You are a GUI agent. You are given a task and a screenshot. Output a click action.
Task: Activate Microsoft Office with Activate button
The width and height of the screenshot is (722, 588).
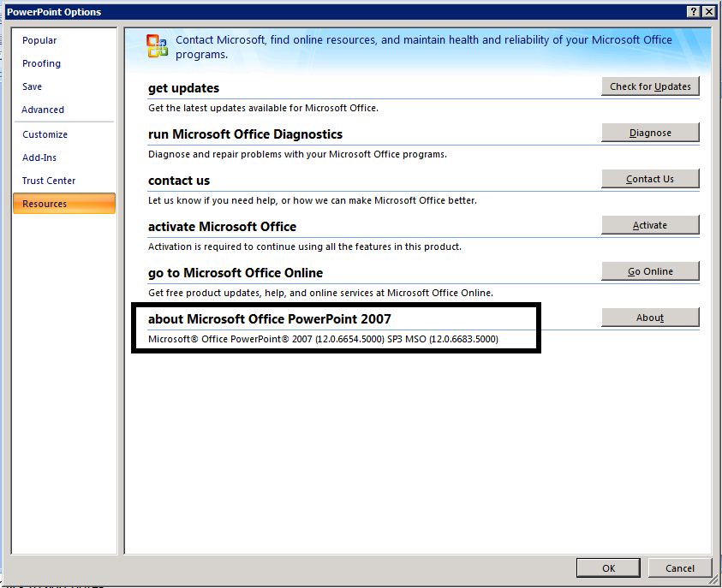(x=650, y=225)
